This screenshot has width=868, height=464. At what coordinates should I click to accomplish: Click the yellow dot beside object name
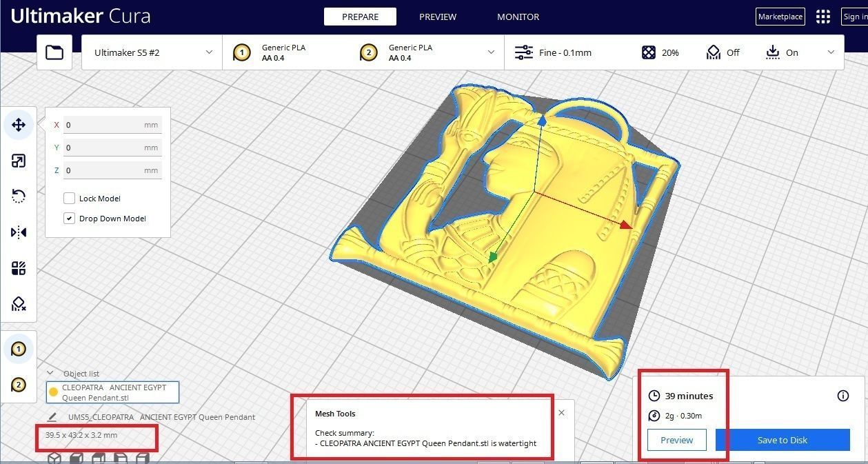pyautogui.click(x=53, y=392)
